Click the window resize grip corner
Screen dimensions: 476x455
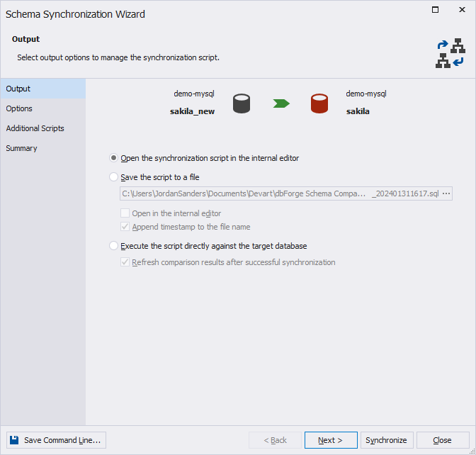pos(472,451)
